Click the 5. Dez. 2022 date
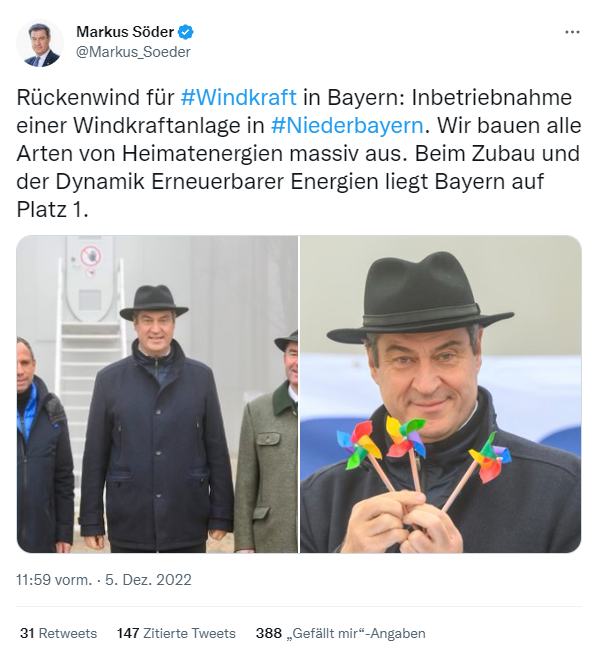The height and width of the screenshot is (652, 595). click(x=148, y=580)
